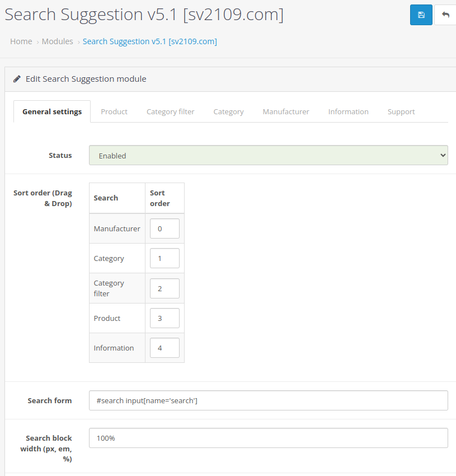Viewport: 456px width, 476px height.
Task: Click the Modules breadcrumb link
Action: coord(57,41)
